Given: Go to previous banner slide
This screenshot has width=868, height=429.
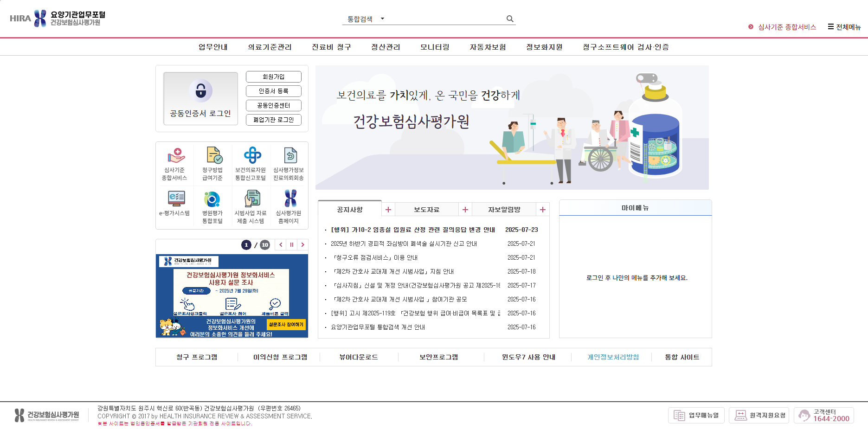Looking at the screenshot, I should coord(281,244).
